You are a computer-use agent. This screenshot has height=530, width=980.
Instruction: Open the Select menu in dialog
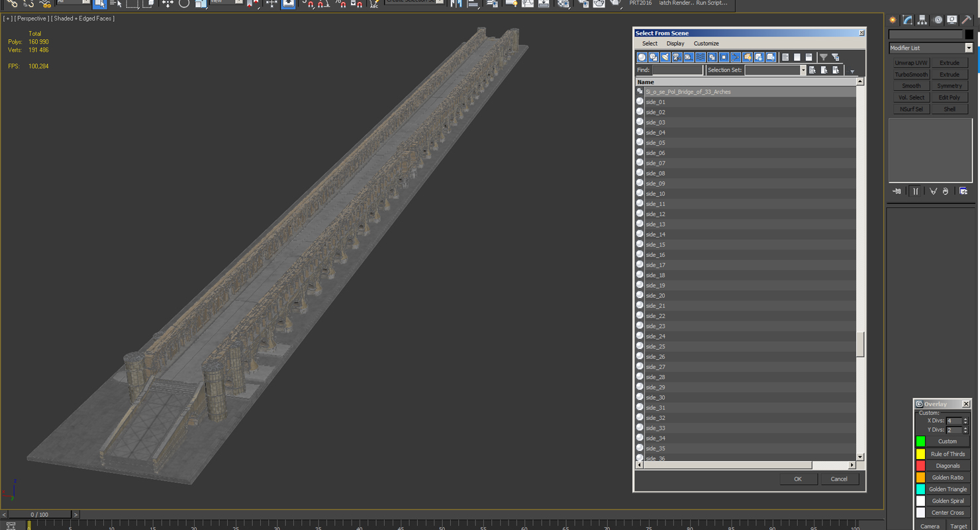[650, 44]
